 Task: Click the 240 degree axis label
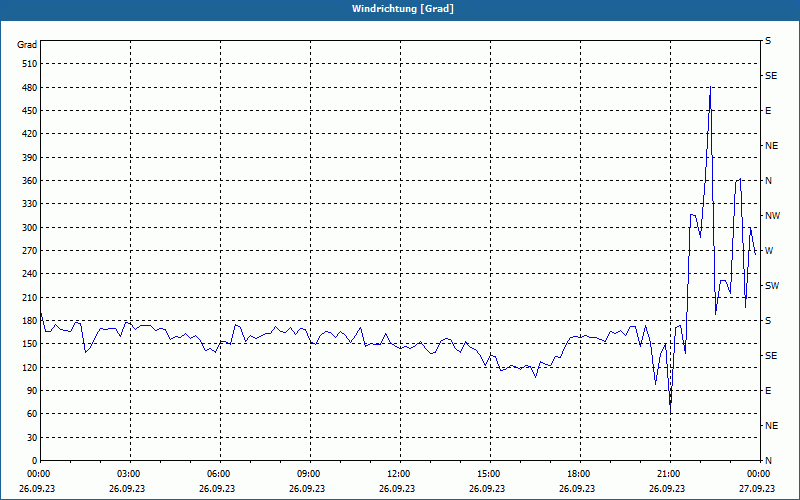coord(30,274)
